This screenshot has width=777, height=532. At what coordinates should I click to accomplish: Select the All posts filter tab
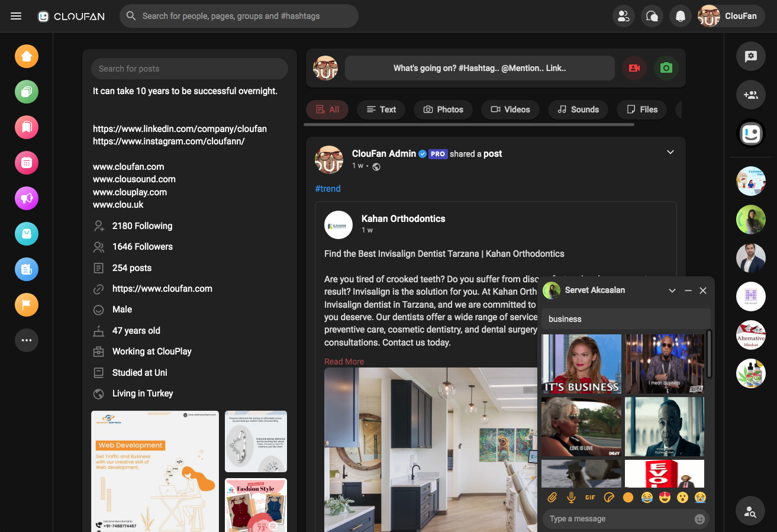click(327, 109)
